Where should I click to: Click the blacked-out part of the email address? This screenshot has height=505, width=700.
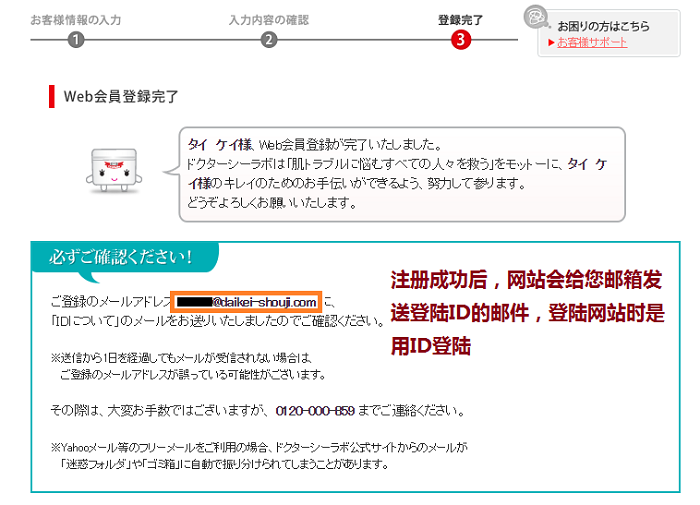(193, 301)
